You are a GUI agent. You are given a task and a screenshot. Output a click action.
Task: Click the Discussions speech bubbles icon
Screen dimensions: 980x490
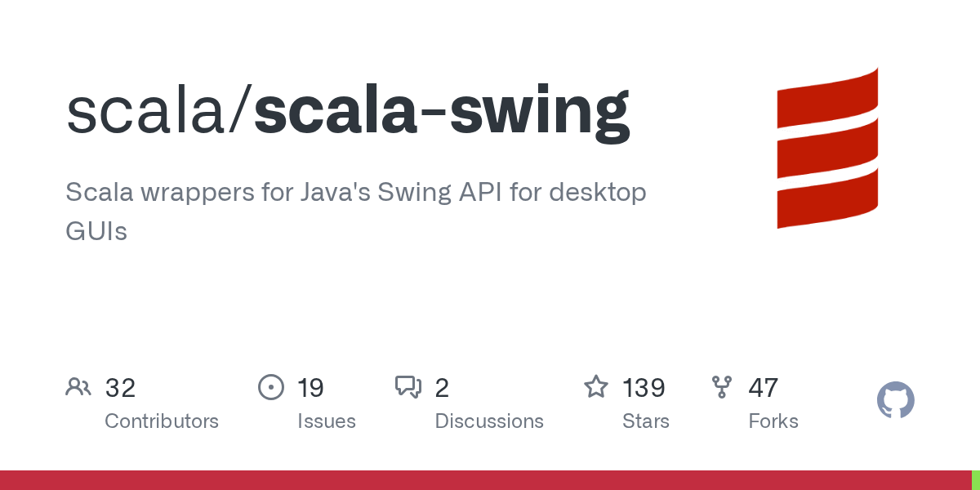pyautogui.click(x=408, y=387)
